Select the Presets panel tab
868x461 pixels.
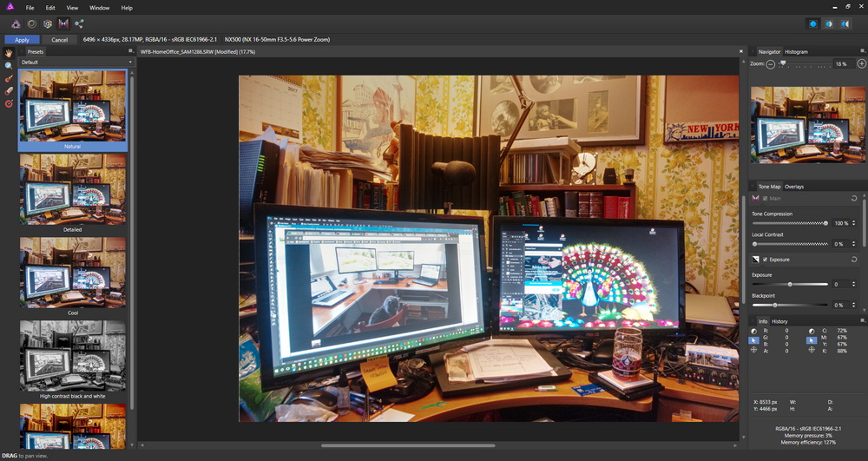(35, 51)
